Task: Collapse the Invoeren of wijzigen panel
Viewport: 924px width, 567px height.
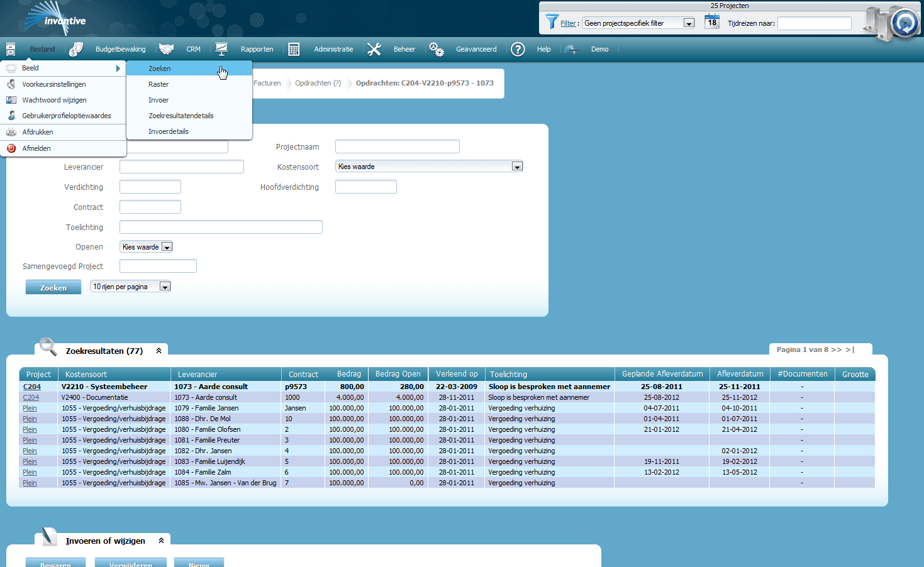Action: (161, 541)
